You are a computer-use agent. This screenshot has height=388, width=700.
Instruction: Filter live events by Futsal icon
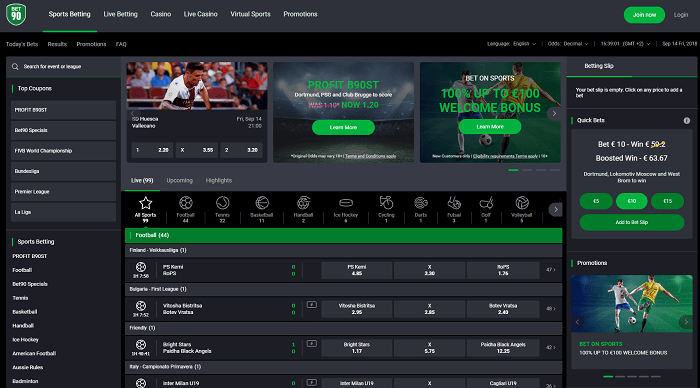tap(454, 203)
